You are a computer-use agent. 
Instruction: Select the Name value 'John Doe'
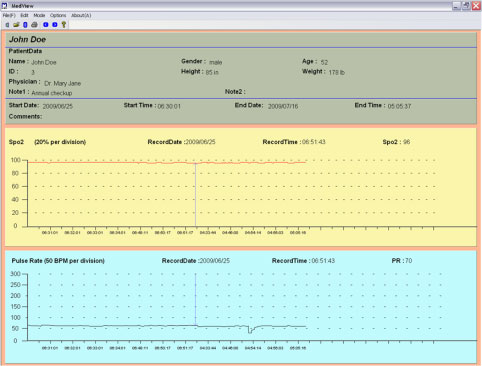[44, 62]
